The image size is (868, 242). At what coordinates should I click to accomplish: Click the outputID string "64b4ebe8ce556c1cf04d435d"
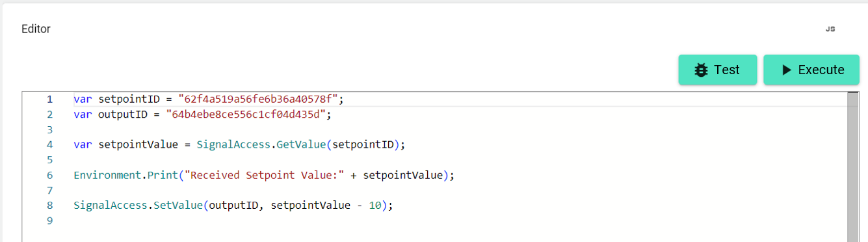(245, 114)
